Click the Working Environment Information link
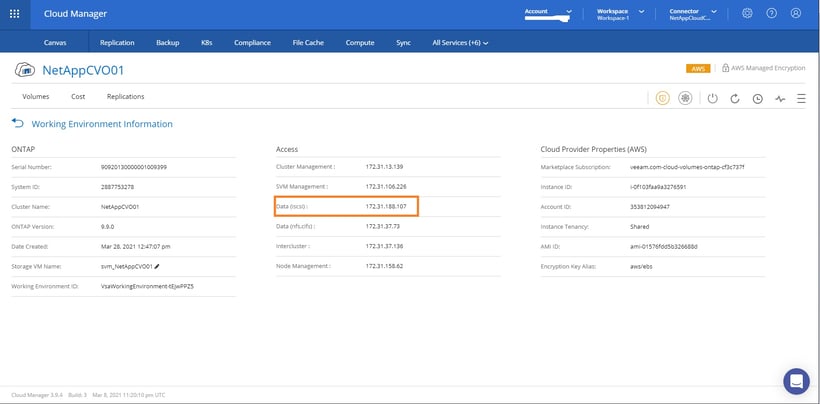The width and height of the screenshot is (820, 404). point(102,124)
